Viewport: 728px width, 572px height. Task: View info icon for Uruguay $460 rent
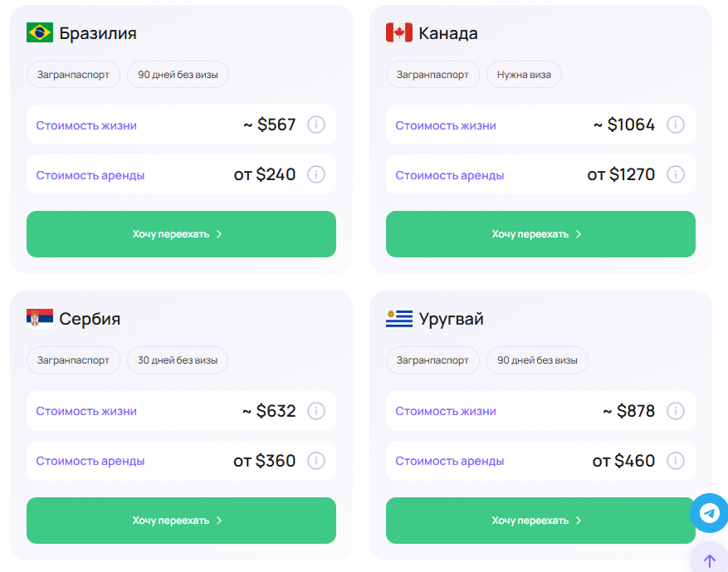[676, 461]
